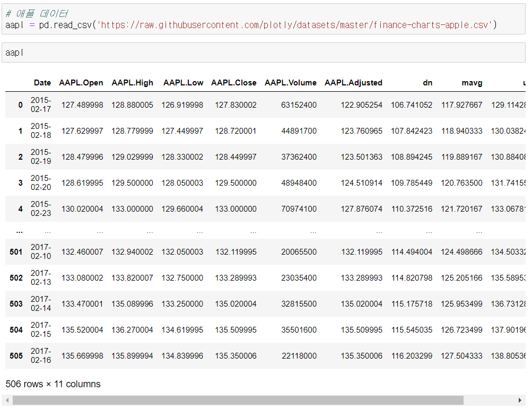Screen dimensions: 532x409
Task: Click the close value 127.830002
Action: (236, 105)
